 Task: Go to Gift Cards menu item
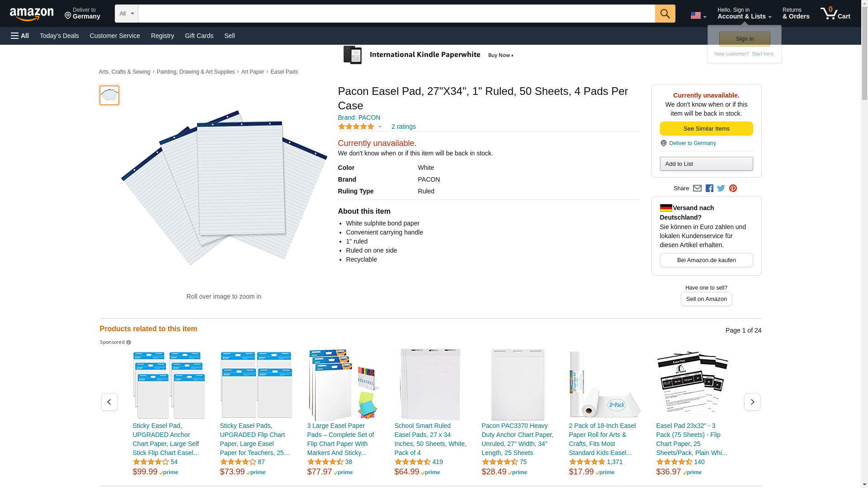[199, 36]
